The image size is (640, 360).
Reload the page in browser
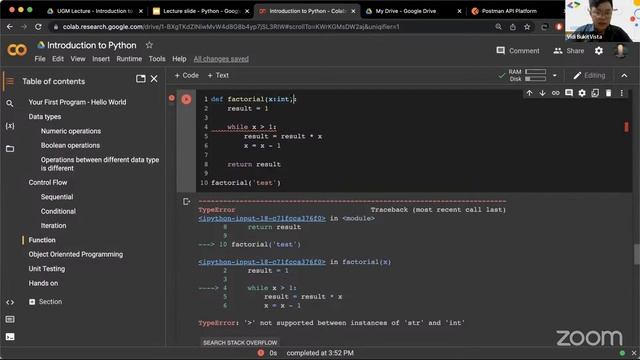pos(38,27)
